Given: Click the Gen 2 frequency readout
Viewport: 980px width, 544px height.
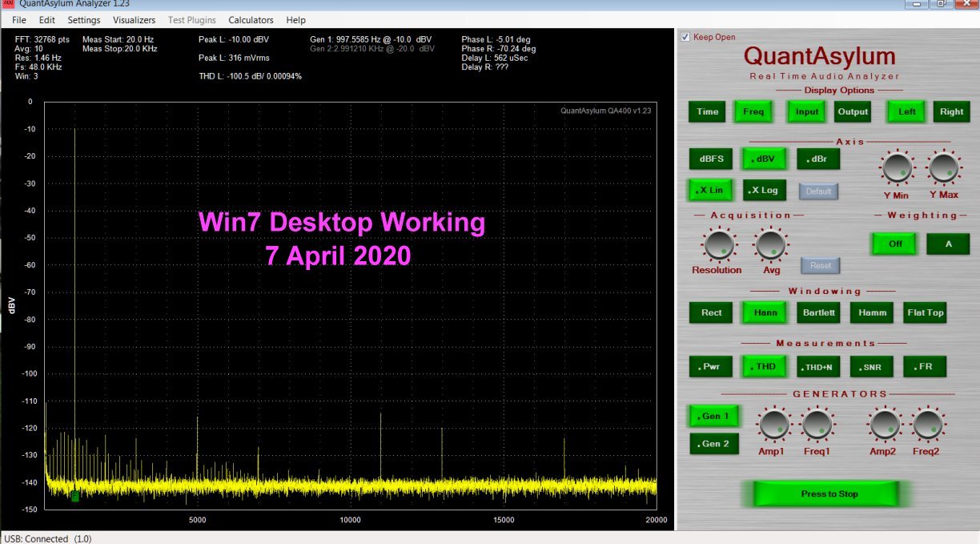Looking at the screenshot, I should (372, 49).
